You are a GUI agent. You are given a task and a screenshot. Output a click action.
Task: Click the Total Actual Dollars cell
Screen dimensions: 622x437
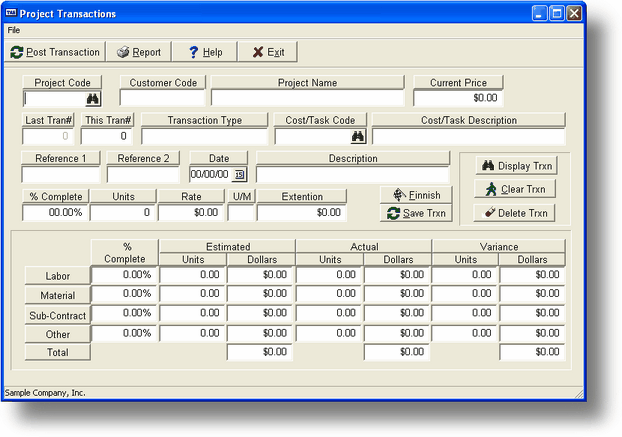tap(397, 352)
